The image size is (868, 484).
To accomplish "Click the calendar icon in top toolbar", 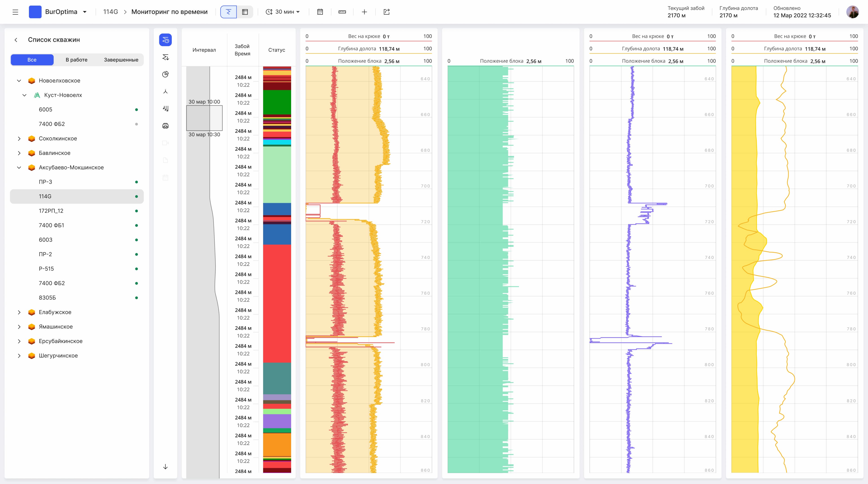I will point(320,12).
